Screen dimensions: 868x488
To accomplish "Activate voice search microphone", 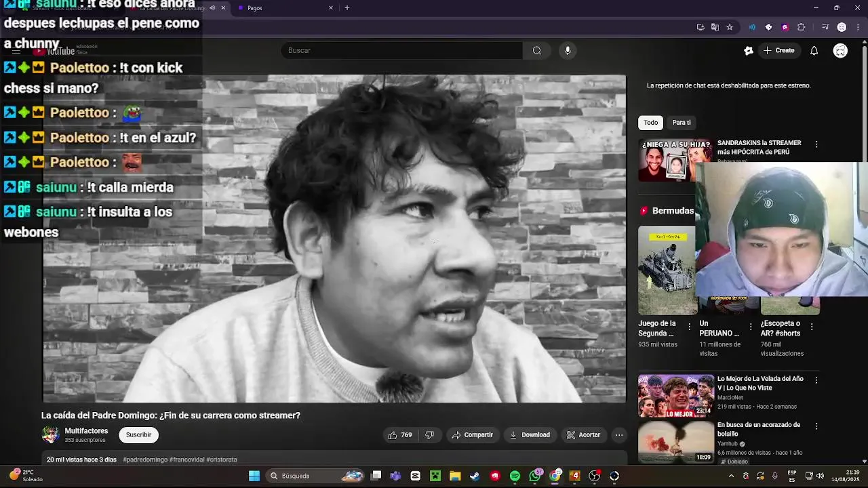I will click(568, 50).
